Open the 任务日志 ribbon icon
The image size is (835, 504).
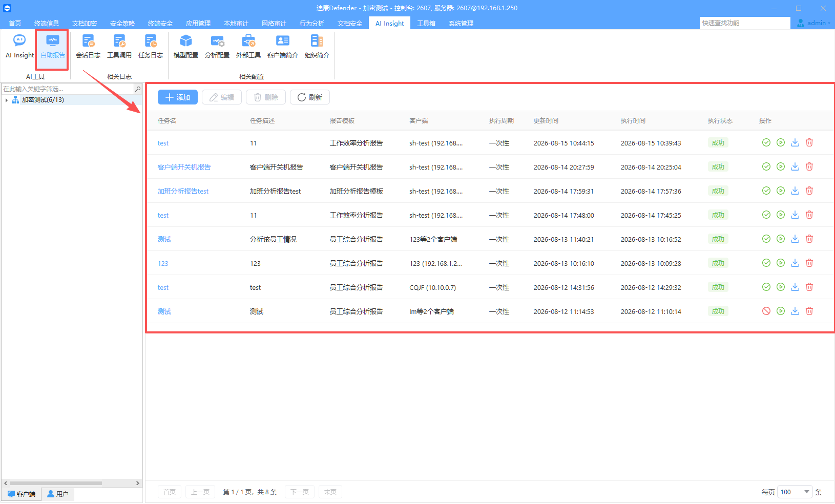tap(151, 47)
